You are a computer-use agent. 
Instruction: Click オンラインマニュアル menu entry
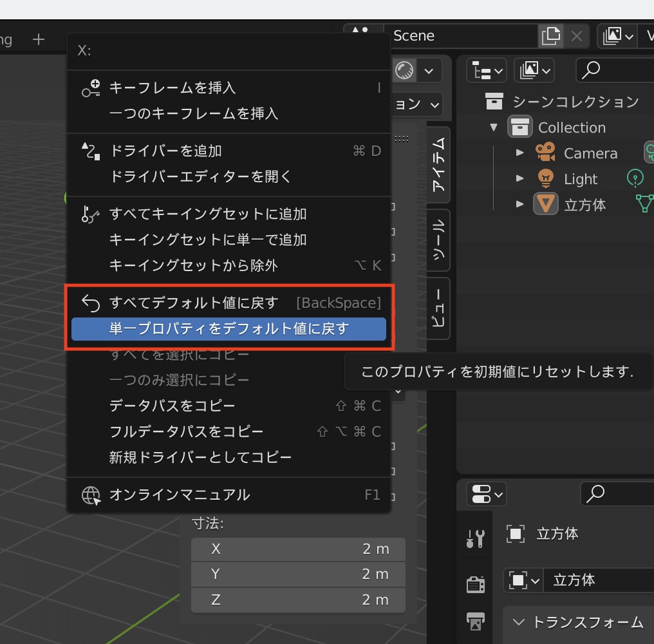180,495
